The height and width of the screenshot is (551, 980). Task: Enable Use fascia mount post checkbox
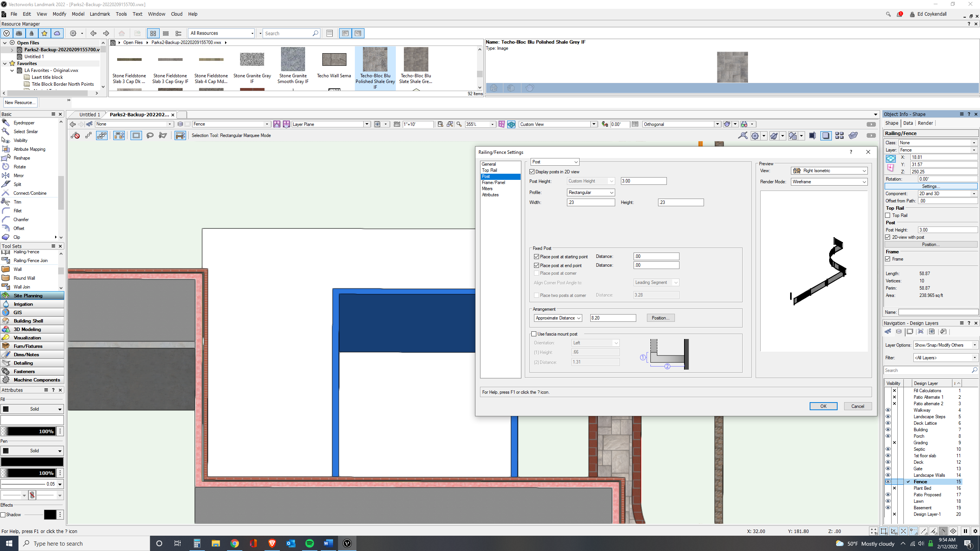pyautogui.click(x=534, y=334)
